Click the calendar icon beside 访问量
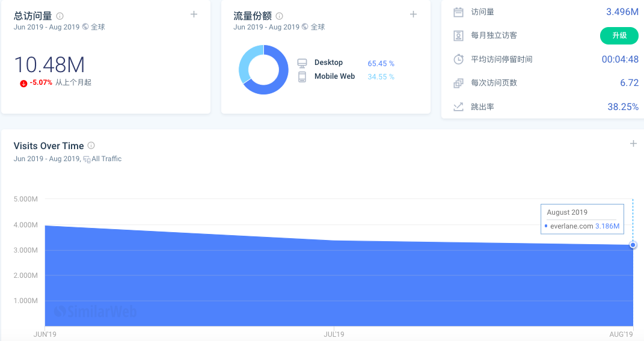Screen dimensions: 644x341 (458, 12)
